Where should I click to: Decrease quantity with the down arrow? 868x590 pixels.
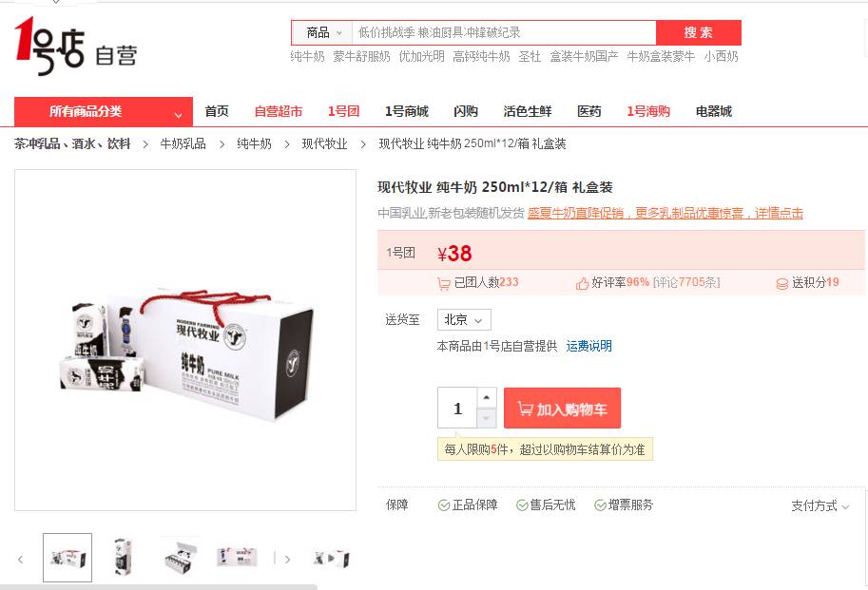[486, 418]
